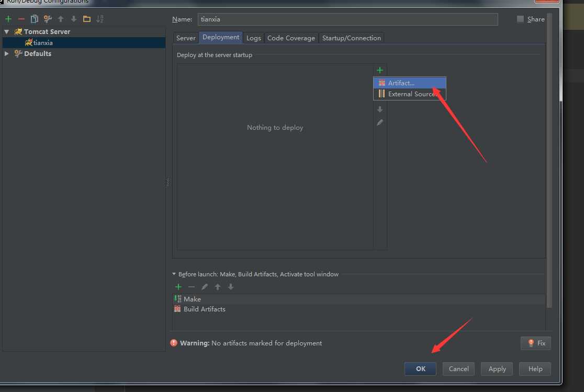Open edit defaults wrench icon in toolbar
Image resolution: width=584 pixels, height=392 pixels.
click(x=48, y=19)
